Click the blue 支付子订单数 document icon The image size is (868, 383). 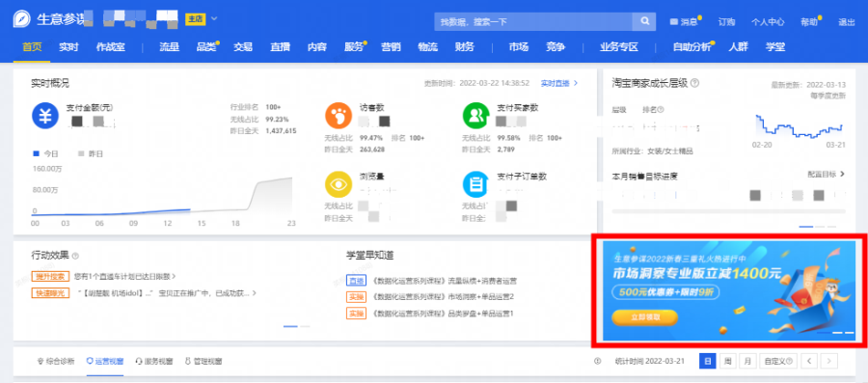point(476,185)
